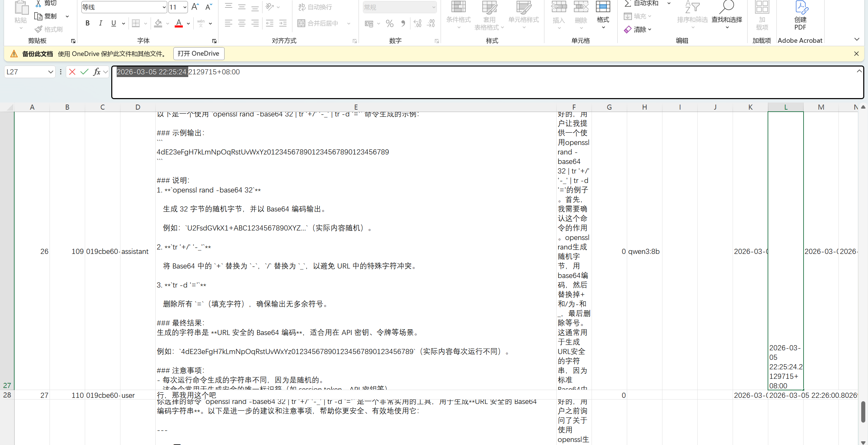Expand the font color options arrow
This screenshot has height=445, width=868.
[188, 23]
